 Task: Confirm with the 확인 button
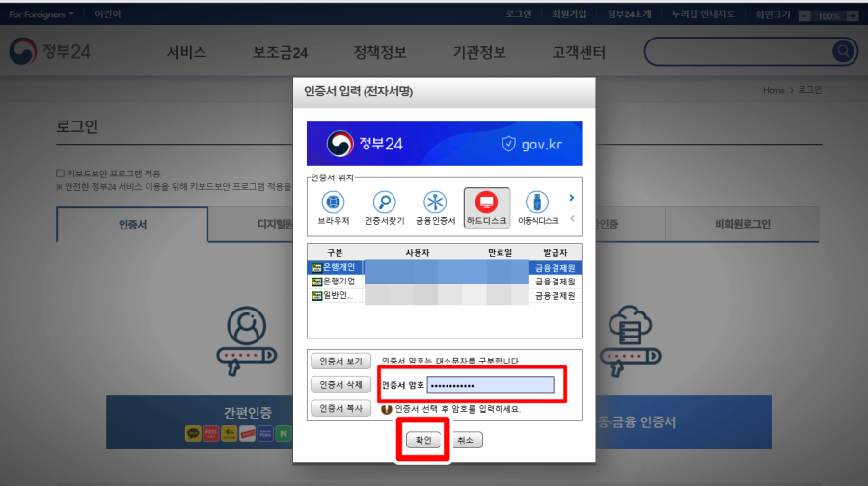point(423,440)
